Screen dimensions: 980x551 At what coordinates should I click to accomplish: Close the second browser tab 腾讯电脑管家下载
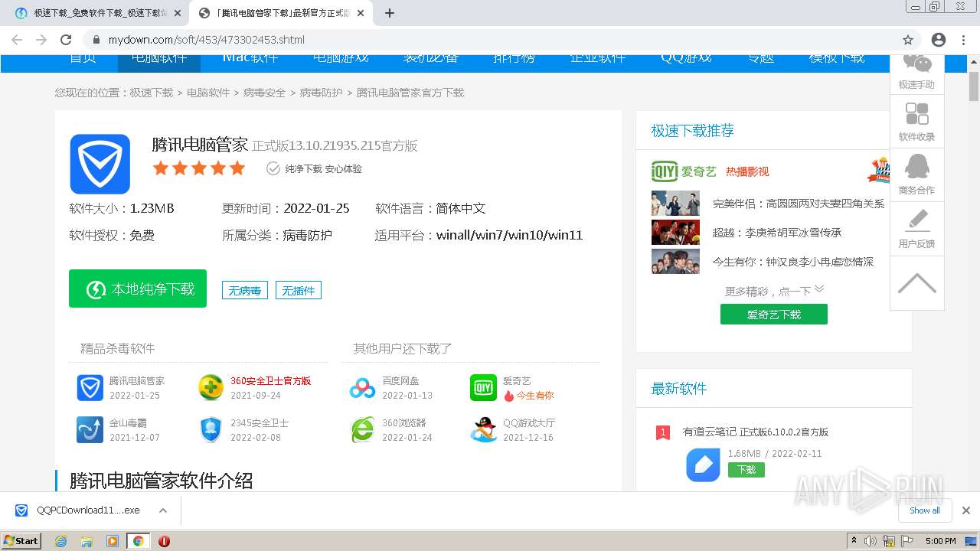pos(361,13)
